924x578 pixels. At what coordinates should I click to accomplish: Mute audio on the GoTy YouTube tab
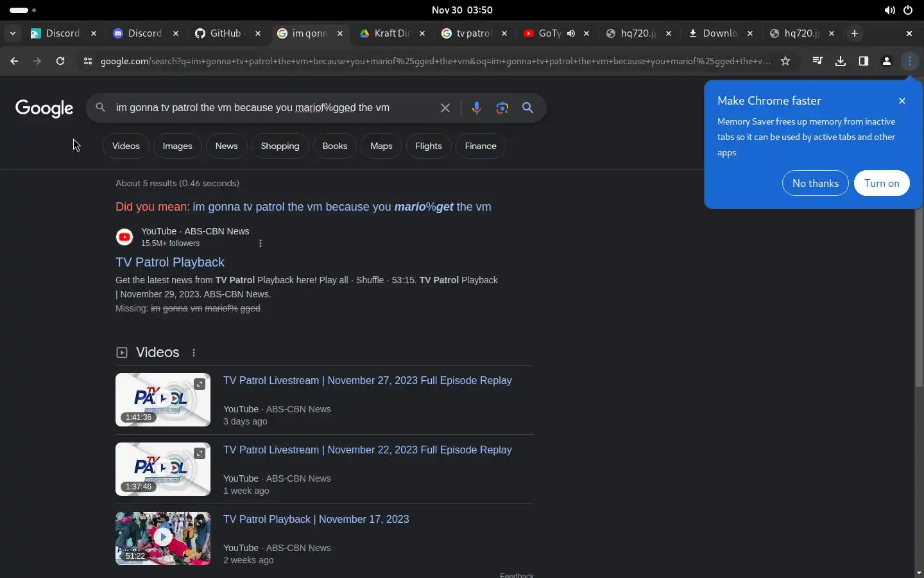(571, 33)
